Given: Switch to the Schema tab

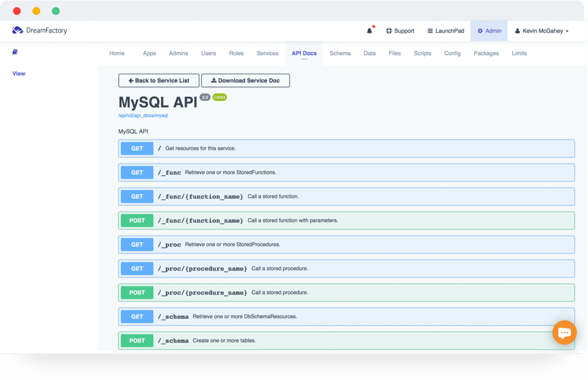Looking at the screenshot, I should point(340,53).
